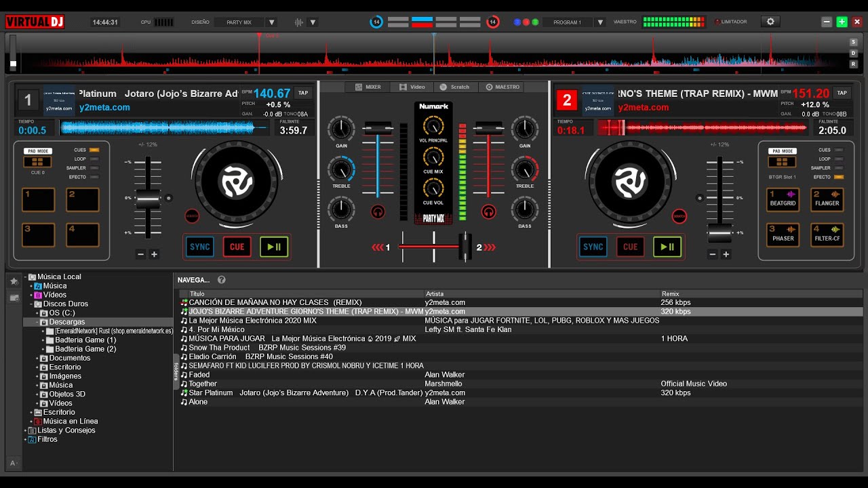The height and width of the screenshot is (488, 868).
Task: Switch to the MIXER tab
Action: 368,87
